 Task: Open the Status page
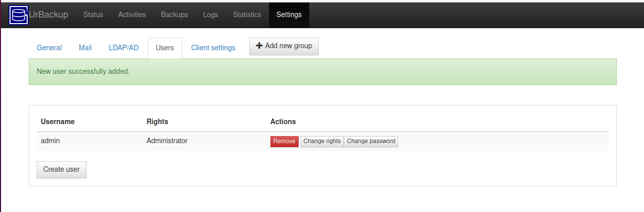coord(93,15)
